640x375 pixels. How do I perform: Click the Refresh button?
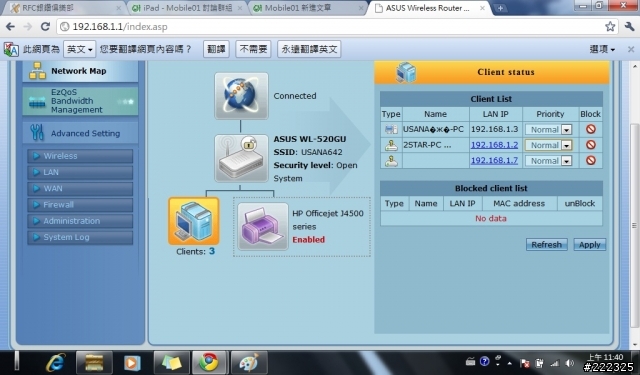tap(547, 245)
